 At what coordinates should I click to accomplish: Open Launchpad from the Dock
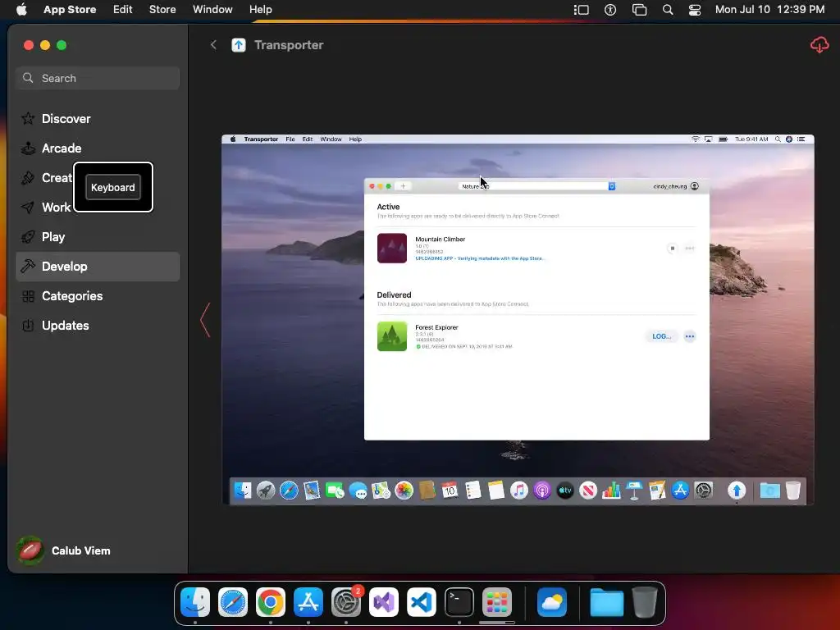click(x=497, y=602)
